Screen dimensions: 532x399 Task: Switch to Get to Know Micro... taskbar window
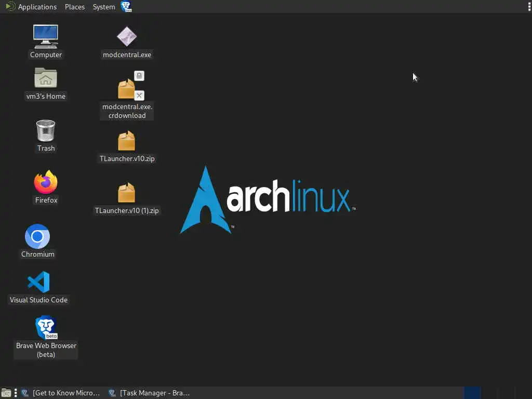pyautogui.click(x=60, y=393)
